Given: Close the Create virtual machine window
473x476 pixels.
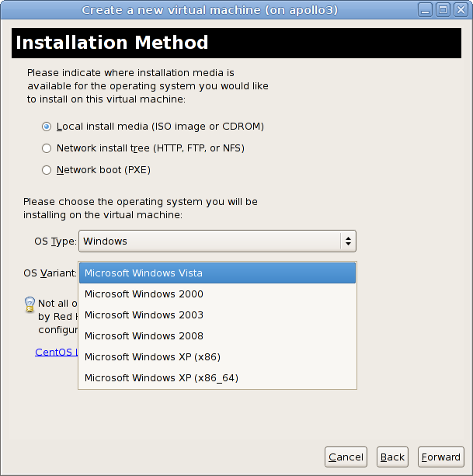Looking at the screenshot, I should (x=461, y=10).
